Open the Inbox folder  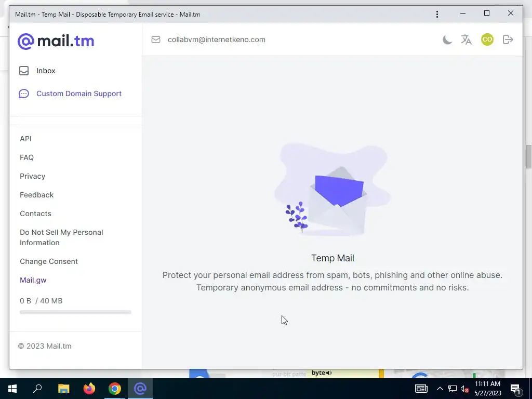pyautogui.click(x=37, y=71)
